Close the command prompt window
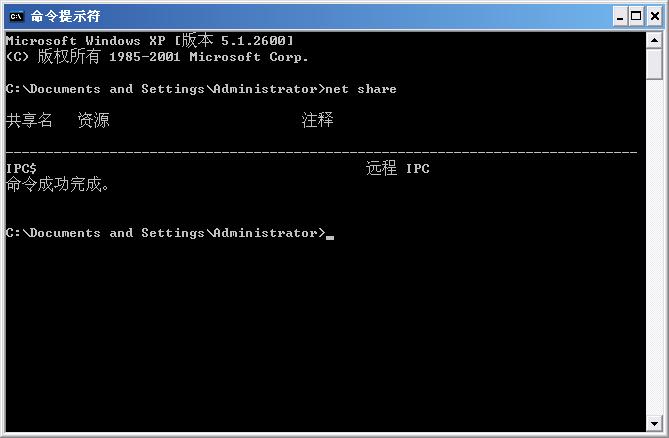669x438 pixels. click(653, 16)
